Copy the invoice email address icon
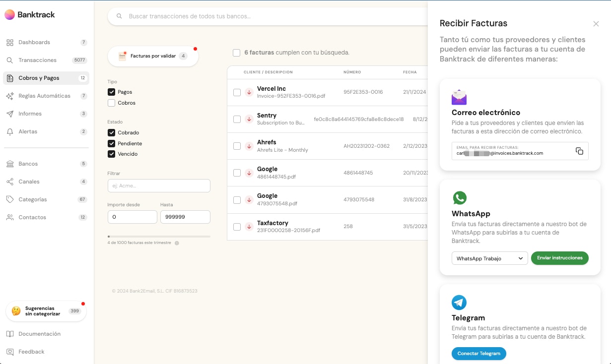 pyautogui.click(x=579, y=151)
